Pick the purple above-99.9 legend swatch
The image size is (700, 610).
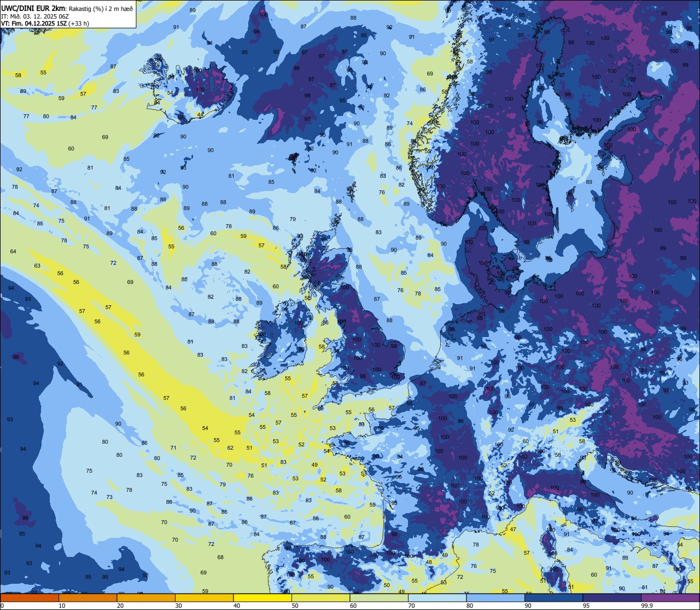coord(670,597)
